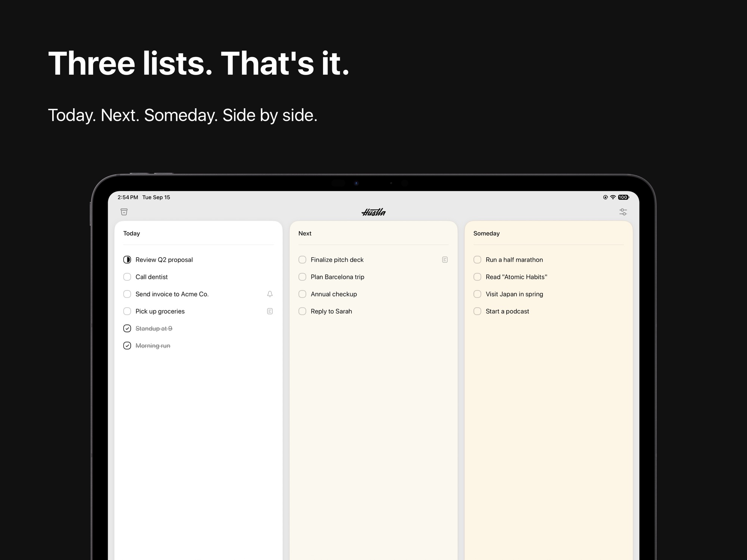Tap the Wi-Fi status icon
The width and height of the screenshot is (747, 560).
tap(613, 197)
